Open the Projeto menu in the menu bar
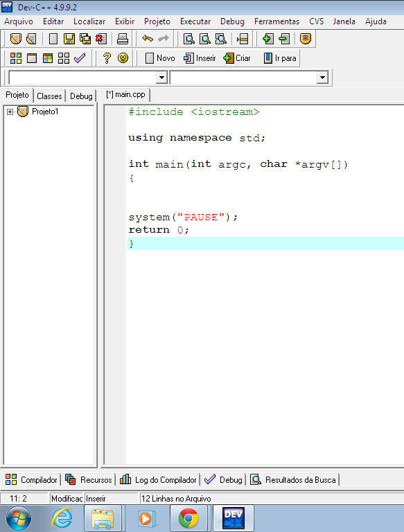The height and width of the screenshot is (532, 404). point(157,21)
